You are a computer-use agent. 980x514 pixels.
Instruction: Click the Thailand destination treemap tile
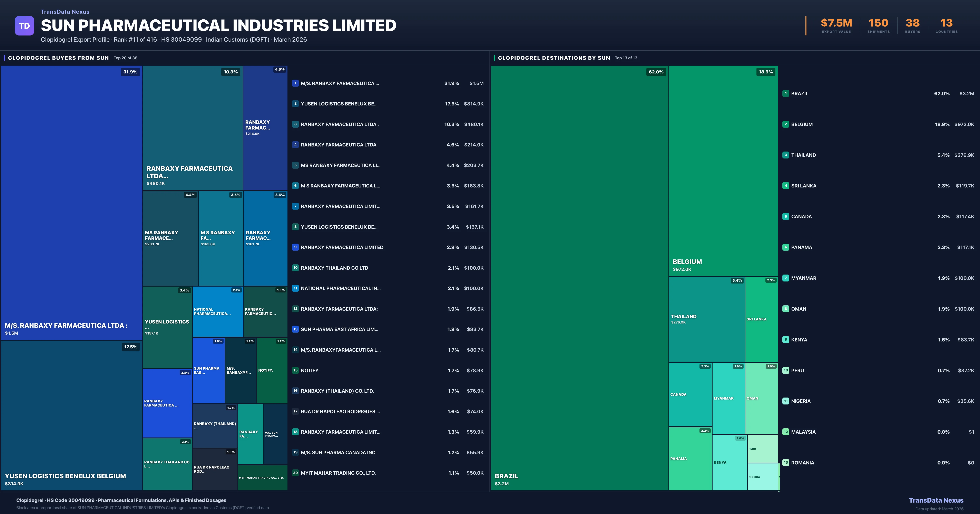click(x=706, y=319)
